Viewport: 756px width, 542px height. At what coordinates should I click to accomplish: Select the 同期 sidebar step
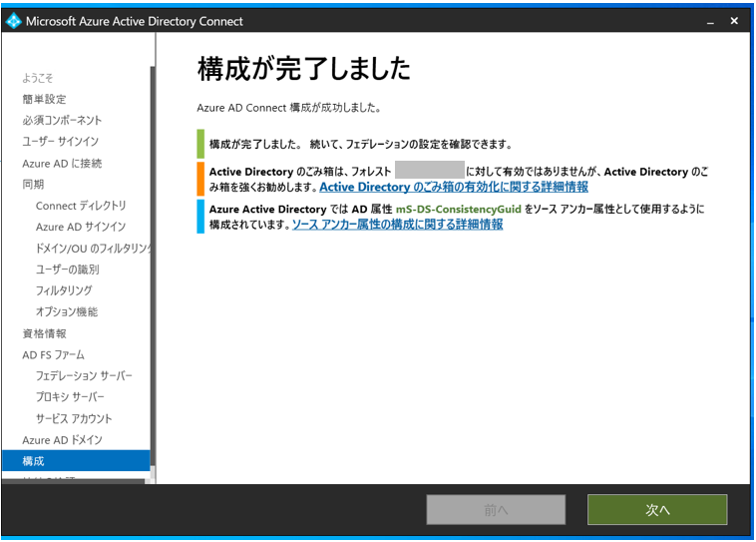(x=33, y=184)
